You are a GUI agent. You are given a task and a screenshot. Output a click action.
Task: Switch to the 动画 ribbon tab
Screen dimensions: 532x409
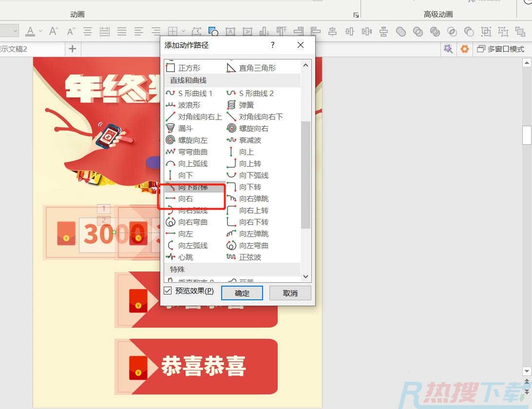77,14
